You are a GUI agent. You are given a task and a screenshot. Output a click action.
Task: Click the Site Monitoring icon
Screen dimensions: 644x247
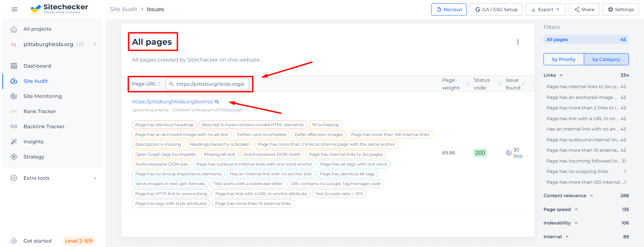tap(14, 96)
